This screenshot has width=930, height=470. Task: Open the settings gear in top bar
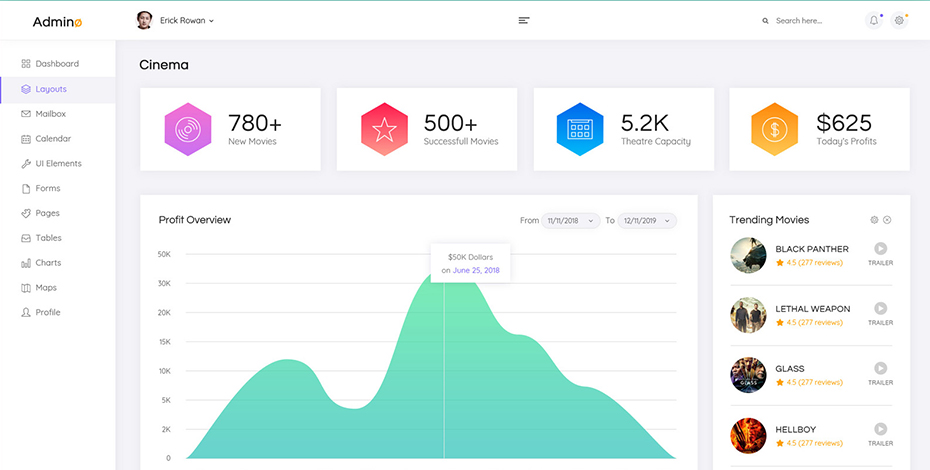899,20
